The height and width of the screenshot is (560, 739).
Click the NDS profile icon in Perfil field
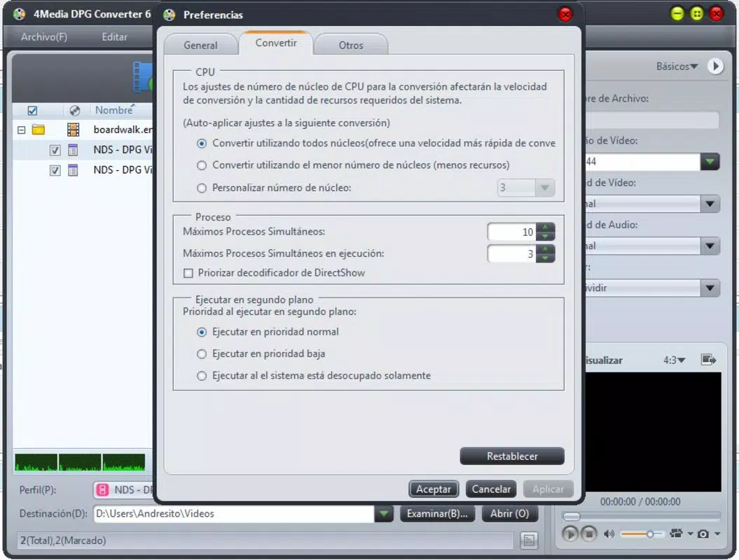pyautogui.click(x=102, y=490)
